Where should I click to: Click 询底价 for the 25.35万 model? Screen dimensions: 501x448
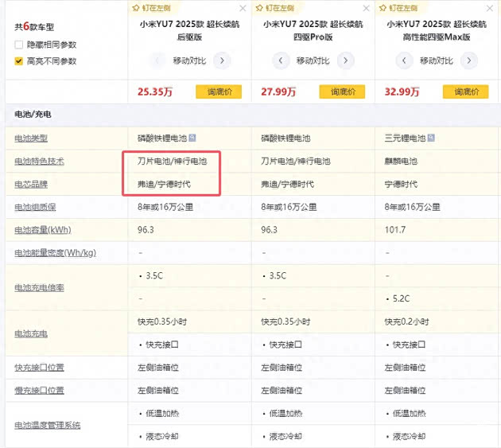click(x=219, y=92)
